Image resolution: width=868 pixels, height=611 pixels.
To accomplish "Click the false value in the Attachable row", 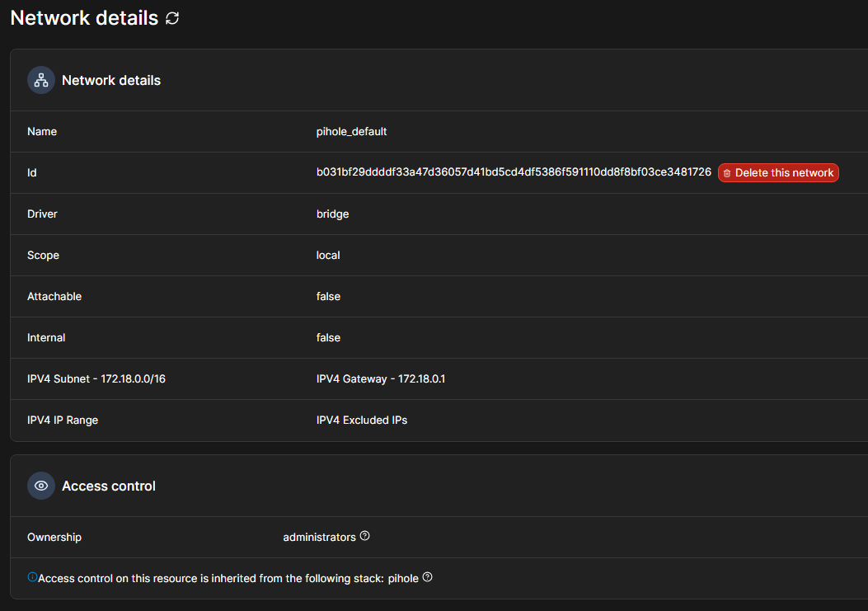I will click(x=328, y=296).
